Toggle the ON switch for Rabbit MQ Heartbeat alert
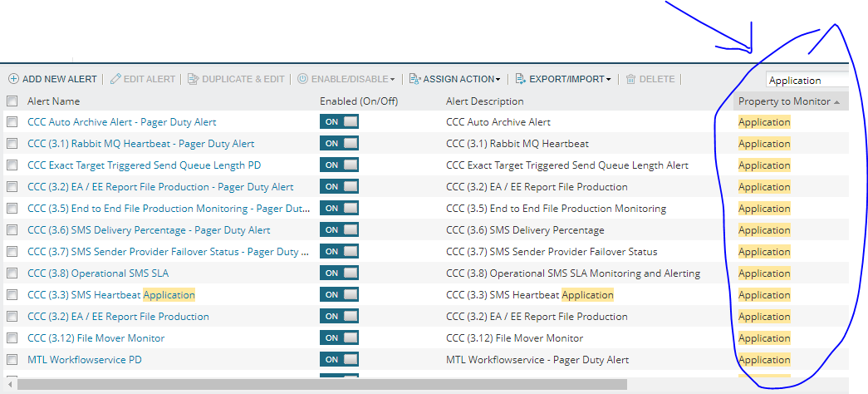This screenshot has height=394, width=868. pyautogui.click(x=339, y=144)
